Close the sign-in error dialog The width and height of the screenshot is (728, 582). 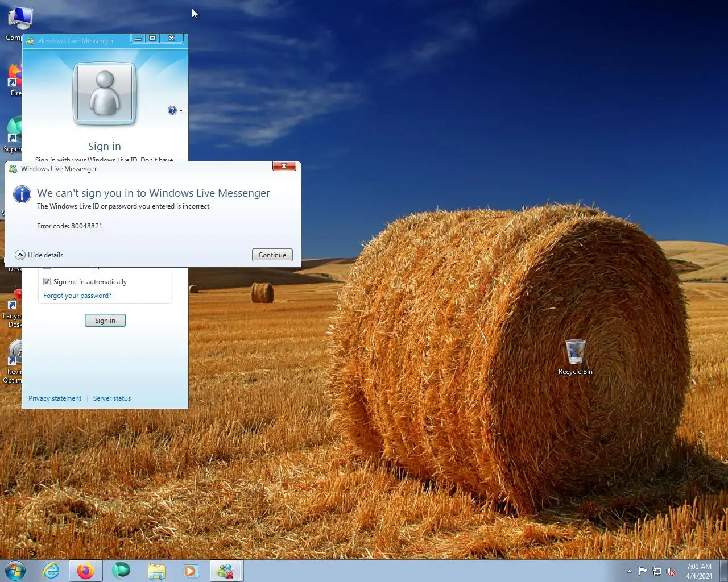click(284, 166)
